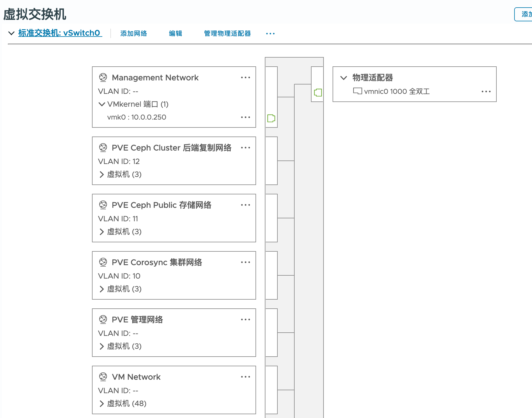
Task: Collapse VMkernel 端口 (1) list
Action: coord(102,104)
